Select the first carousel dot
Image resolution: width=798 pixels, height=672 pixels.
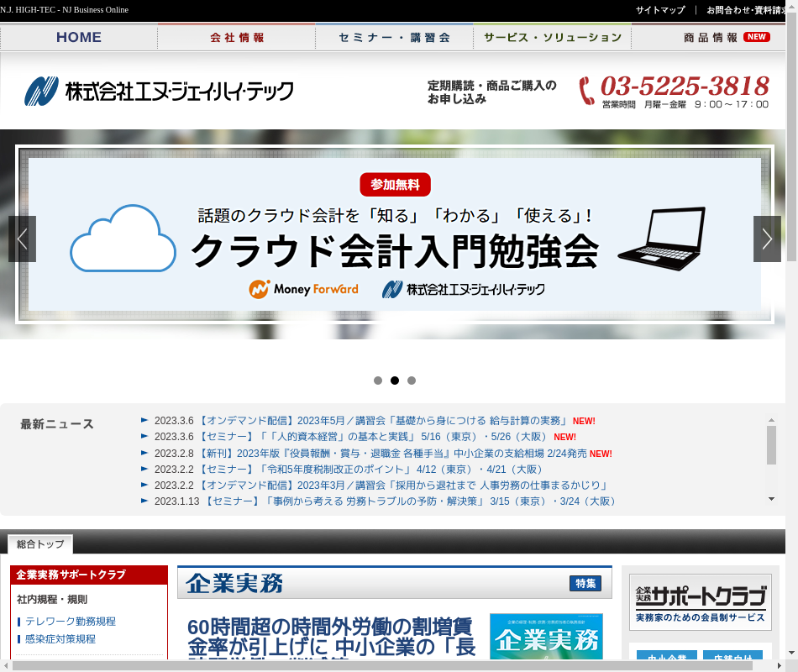point(378,381)
